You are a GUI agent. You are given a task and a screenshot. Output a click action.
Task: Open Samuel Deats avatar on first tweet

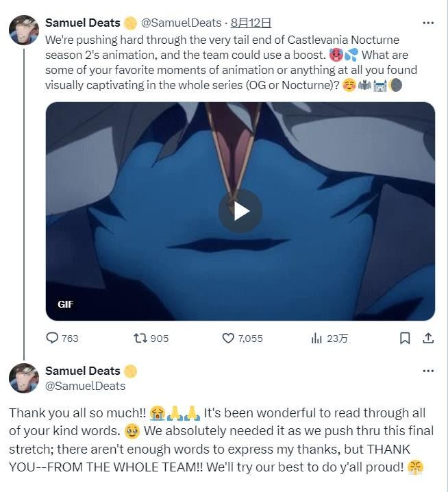[24, 30]
